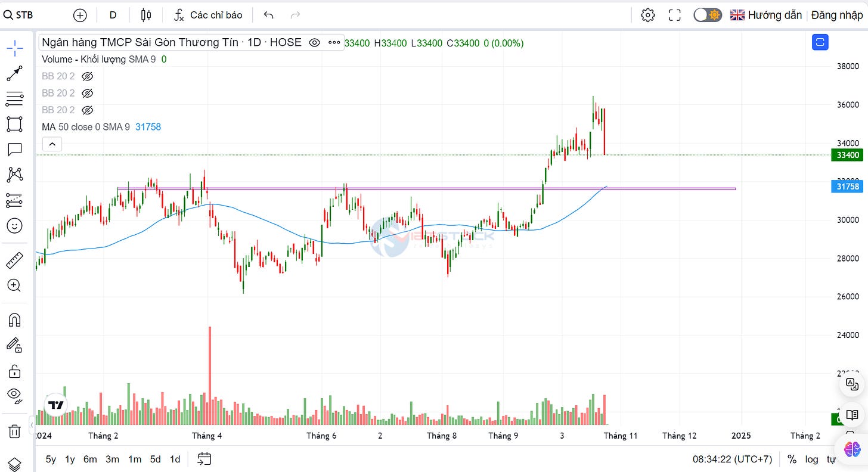Open the D timeframe interval selector

(x=113, y=15)
